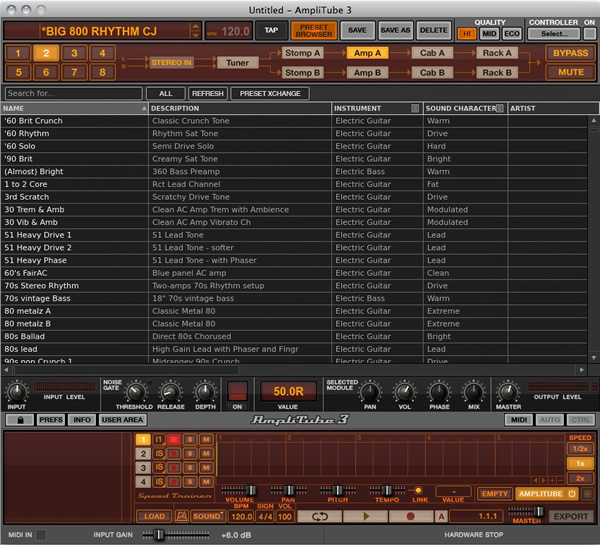Open the Cab A module

pyautogui.click(x=432, y=53)
